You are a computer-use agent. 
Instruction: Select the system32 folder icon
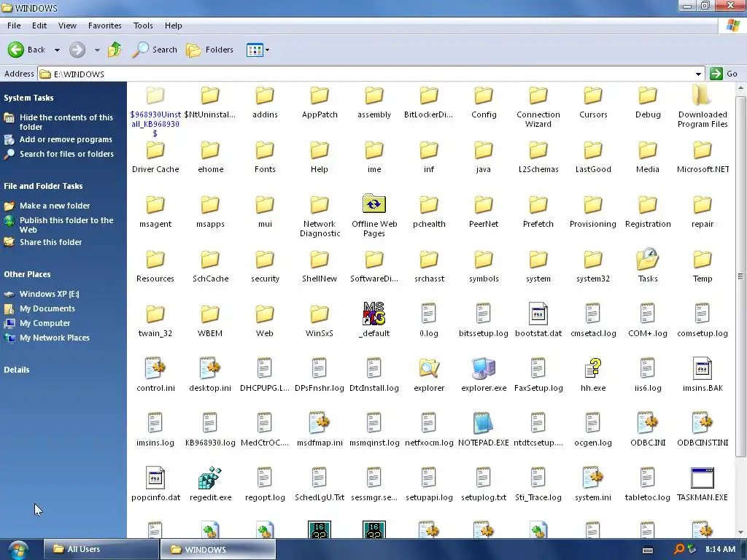pos(593,259)
